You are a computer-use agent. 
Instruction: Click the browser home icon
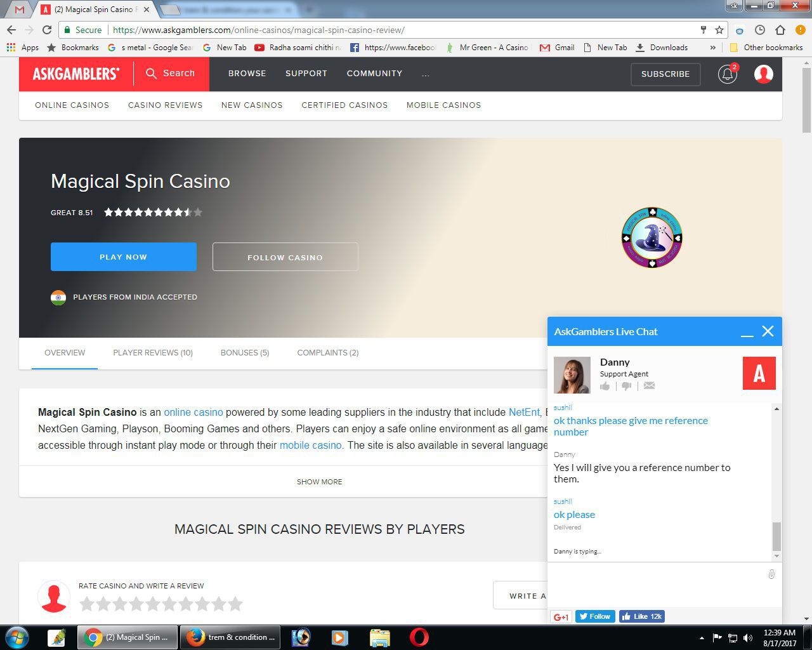[780, 30]
